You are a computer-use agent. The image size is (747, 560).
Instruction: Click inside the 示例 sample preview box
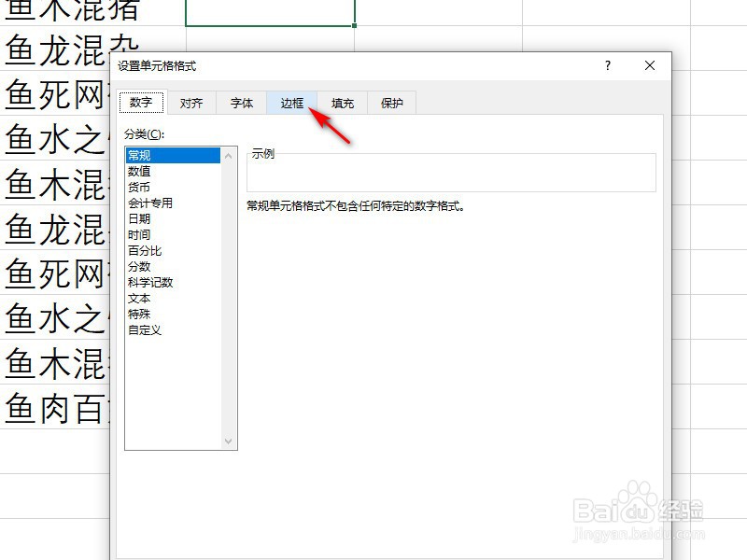448,172
